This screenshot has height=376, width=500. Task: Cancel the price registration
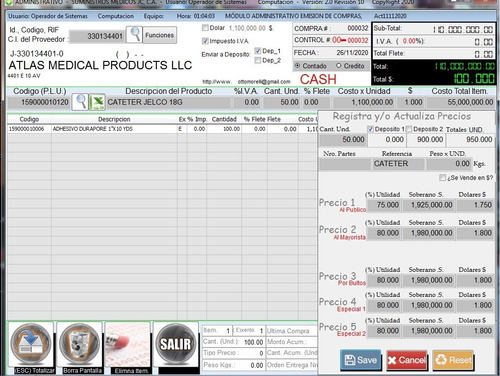point(407,360)
